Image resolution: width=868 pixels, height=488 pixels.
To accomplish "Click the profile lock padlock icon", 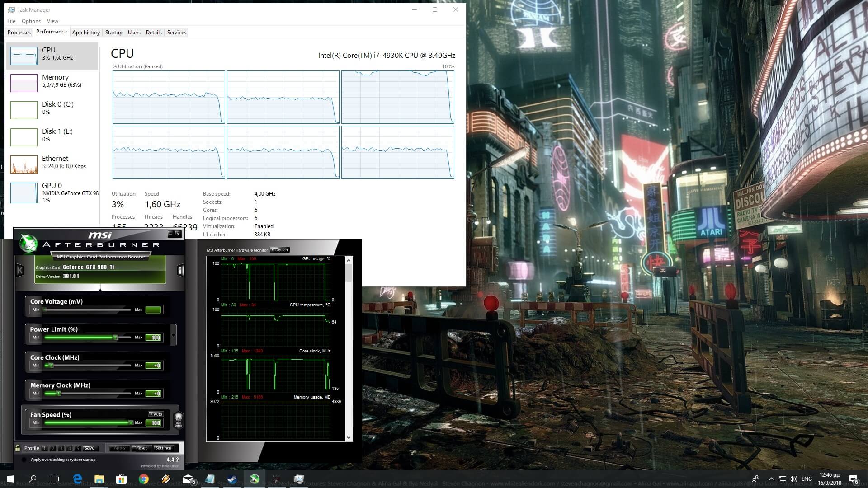I will pyautogui.click(x=18, y=448).
